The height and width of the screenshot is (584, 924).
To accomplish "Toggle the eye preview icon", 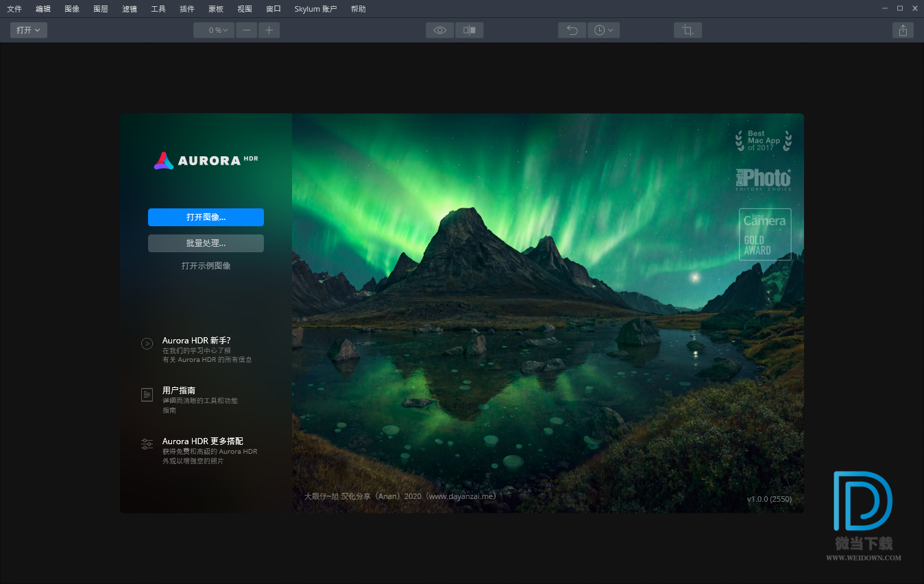I will (x=440, y=30).
